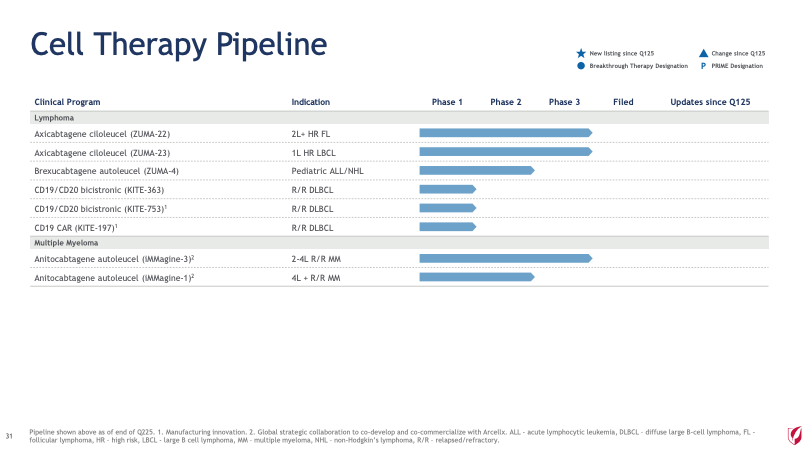This screenshot has width=812, height=450.
Task: Select Axicabtagene ciloleucel (ZUMA-23) row label
Action: (102, 153)
